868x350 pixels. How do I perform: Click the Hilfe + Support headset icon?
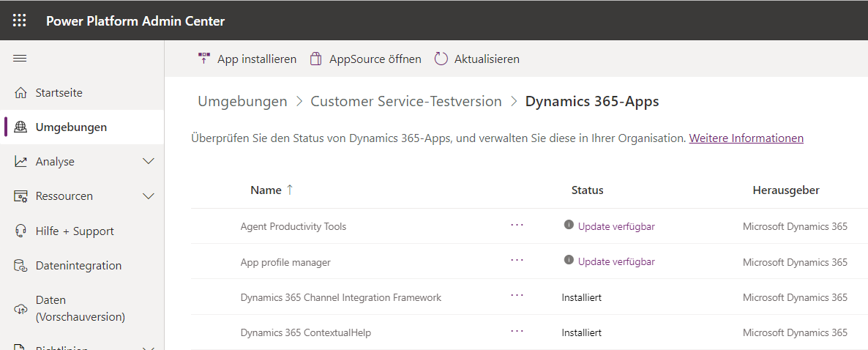point(20,231)
